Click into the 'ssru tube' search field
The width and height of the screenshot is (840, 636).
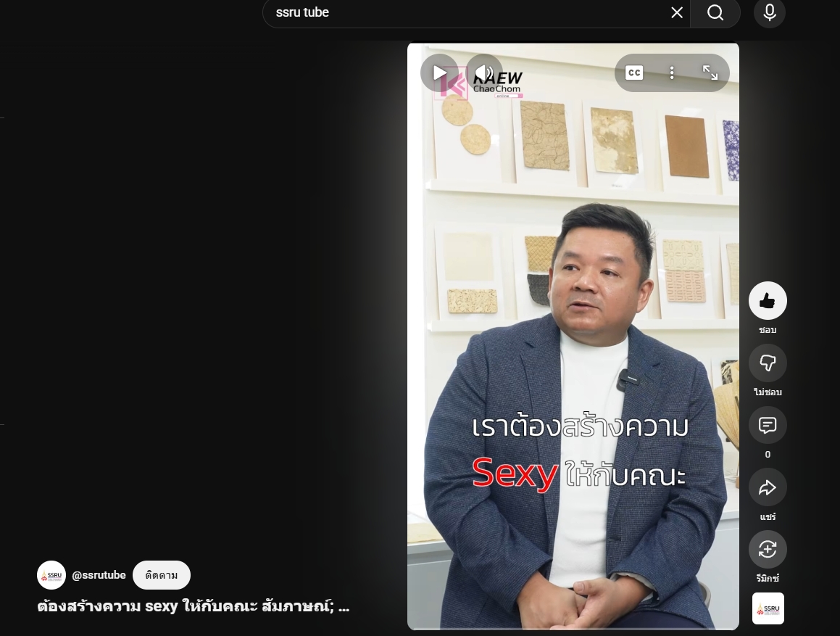(464, 12)
